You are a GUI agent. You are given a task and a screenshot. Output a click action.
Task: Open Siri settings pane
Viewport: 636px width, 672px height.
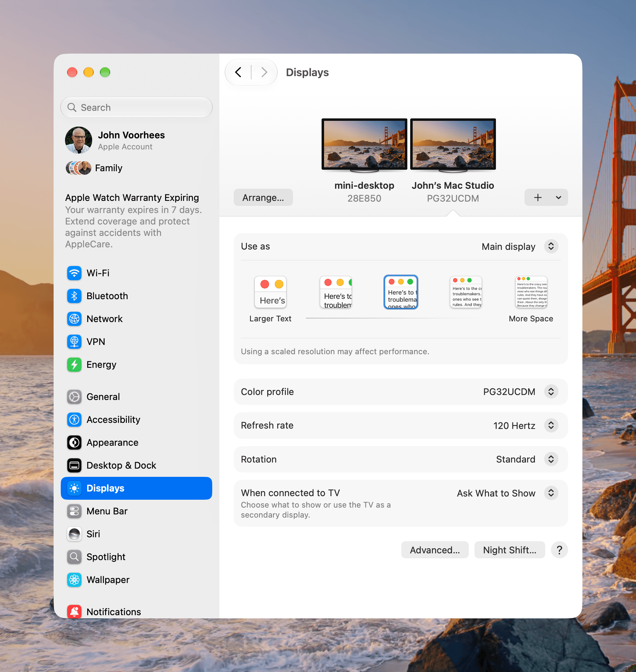pos(136,534)
